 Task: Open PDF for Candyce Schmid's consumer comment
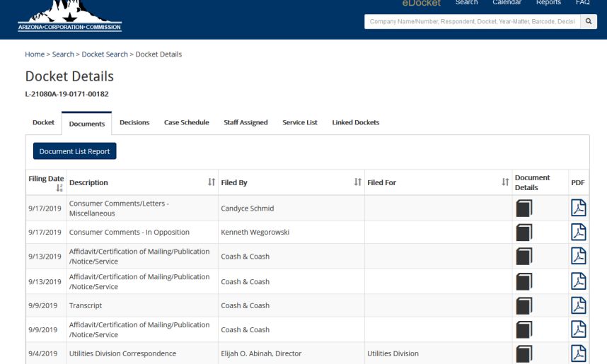click(579, 208)
